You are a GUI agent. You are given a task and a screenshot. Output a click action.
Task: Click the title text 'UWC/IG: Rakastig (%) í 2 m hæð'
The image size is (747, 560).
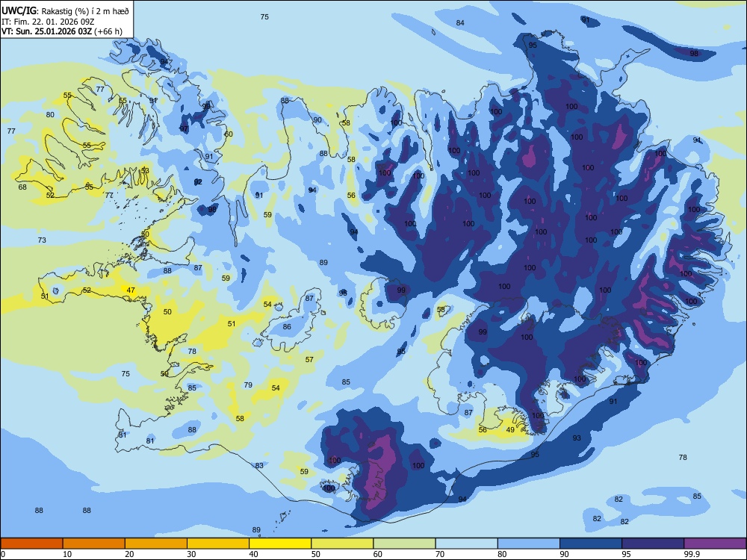pyautogui.click(x=65, y=11)
